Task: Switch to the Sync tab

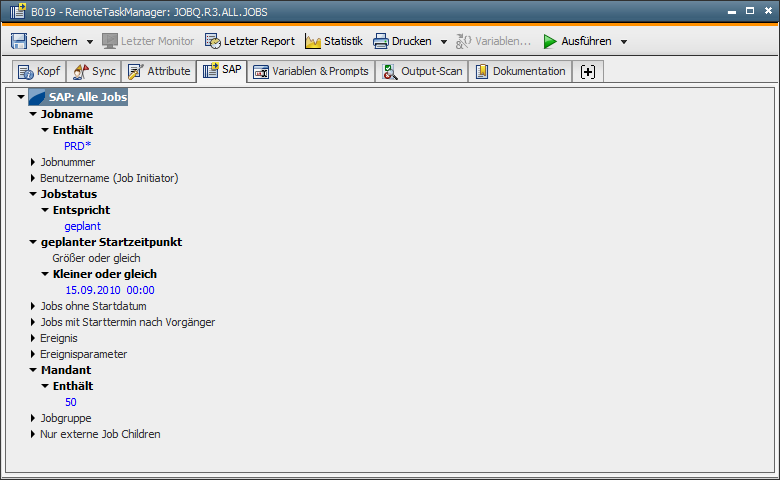Action: click(94, 72)
